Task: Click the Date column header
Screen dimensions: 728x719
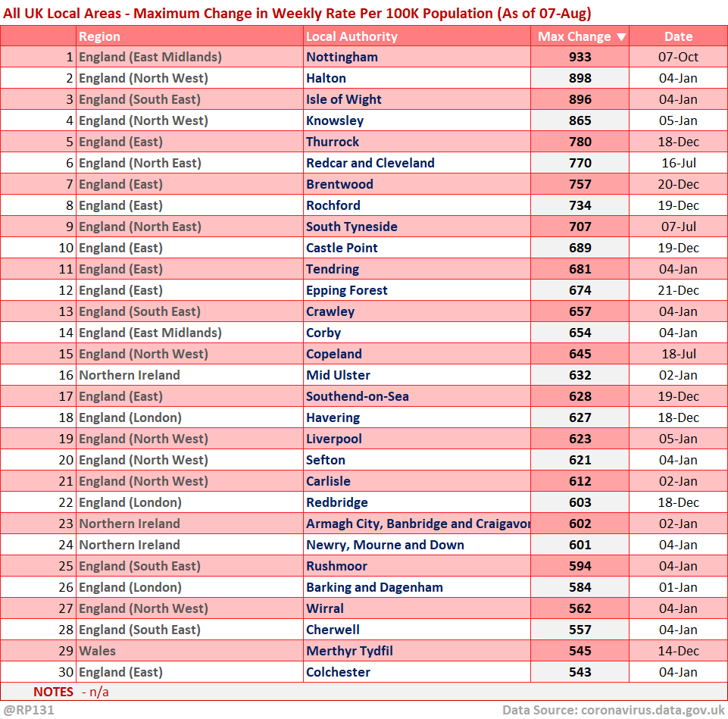Action: (678, 36)
